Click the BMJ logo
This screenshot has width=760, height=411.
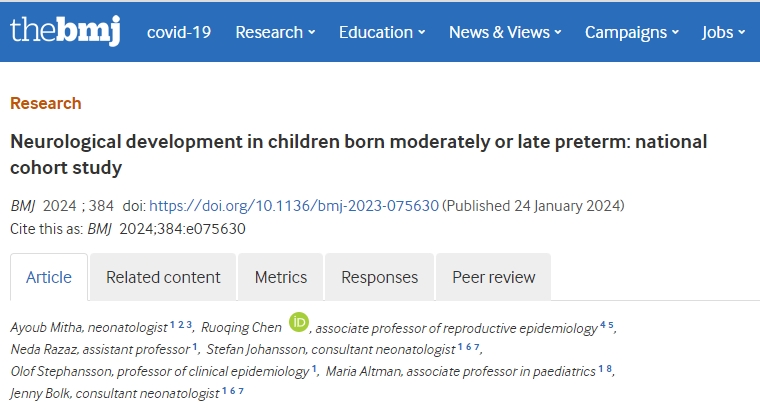65,31
